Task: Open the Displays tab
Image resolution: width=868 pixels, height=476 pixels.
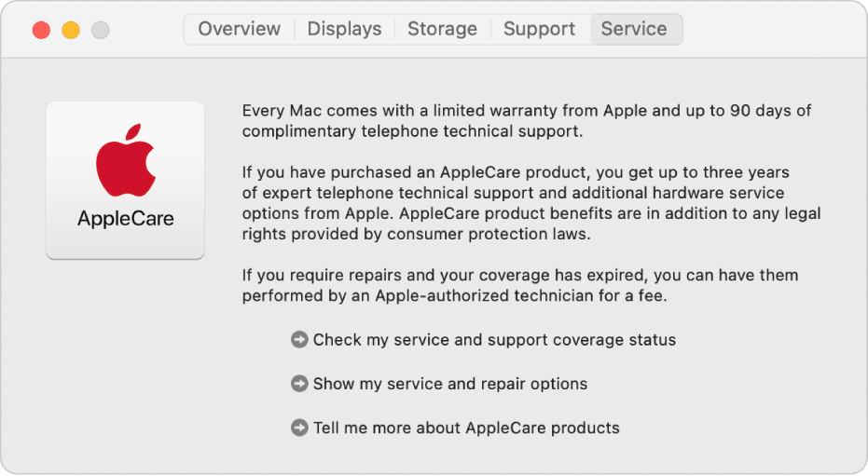Action: pos(344,29)
